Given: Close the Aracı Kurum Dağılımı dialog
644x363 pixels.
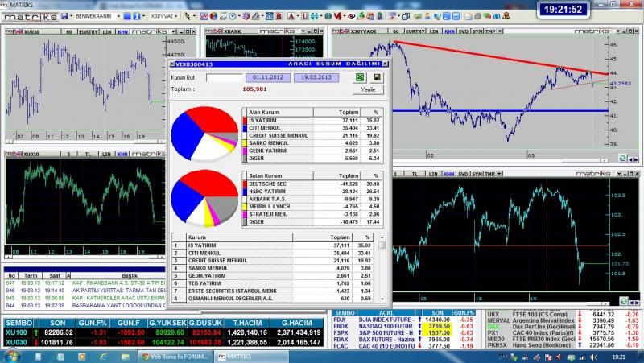Looking at the screenshot, I should [386, 64].
